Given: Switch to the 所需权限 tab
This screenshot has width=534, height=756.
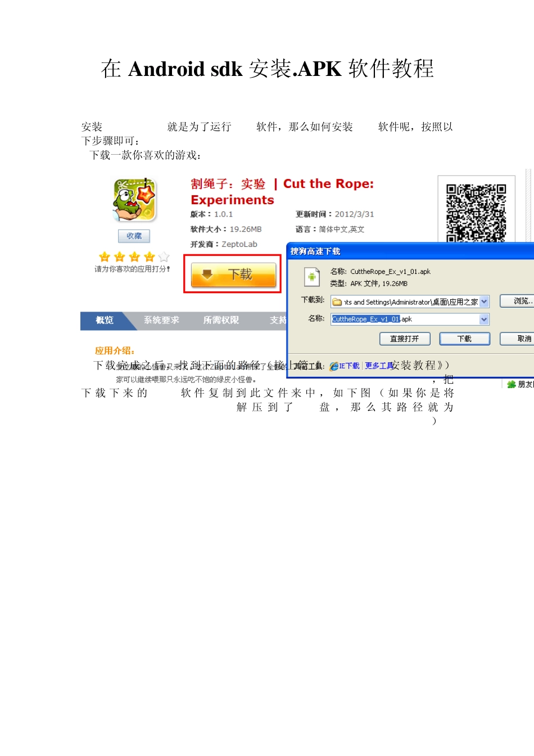Looking at the screenshot, I should (221, 320).
